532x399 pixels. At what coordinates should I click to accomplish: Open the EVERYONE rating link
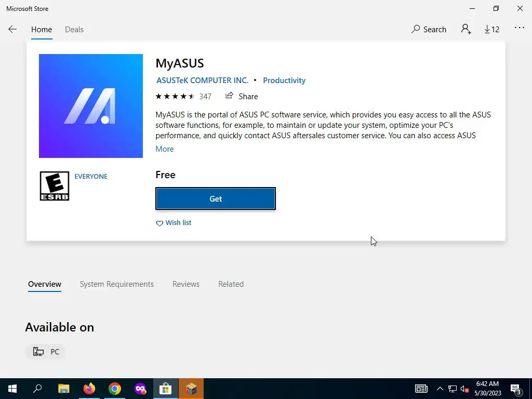click(91, 177)
